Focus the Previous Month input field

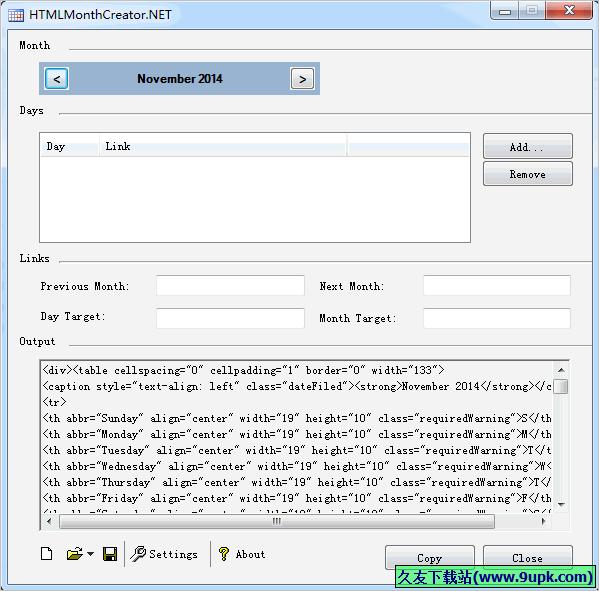pos(230,285)
